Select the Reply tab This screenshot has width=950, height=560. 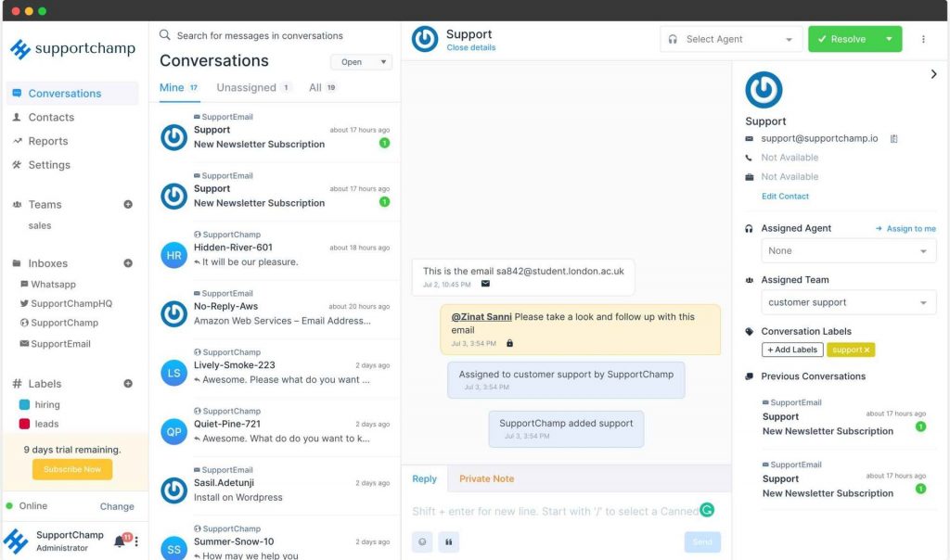424,479
